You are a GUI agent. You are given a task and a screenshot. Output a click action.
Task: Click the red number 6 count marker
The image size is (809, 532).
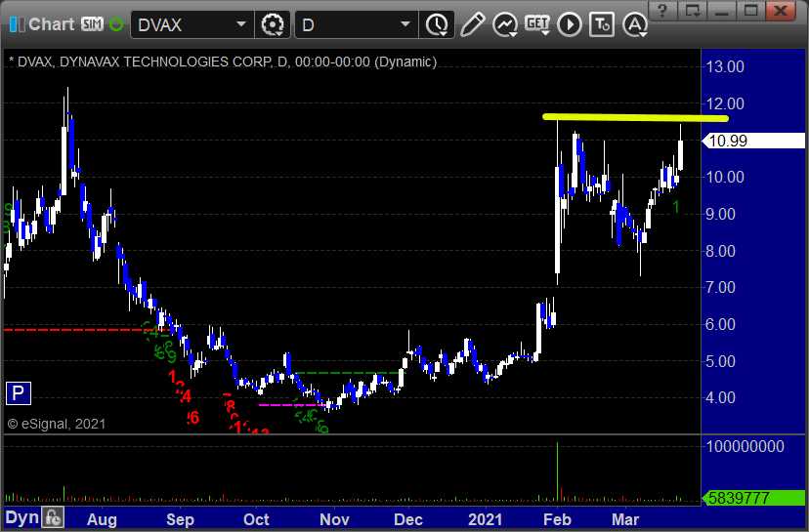192,418
